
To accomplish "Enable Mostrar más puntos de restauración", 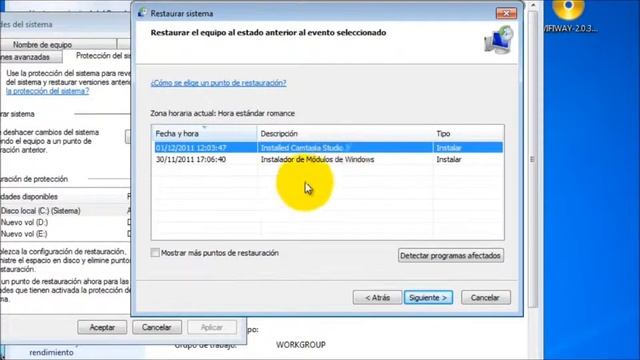I will point(155,253).
